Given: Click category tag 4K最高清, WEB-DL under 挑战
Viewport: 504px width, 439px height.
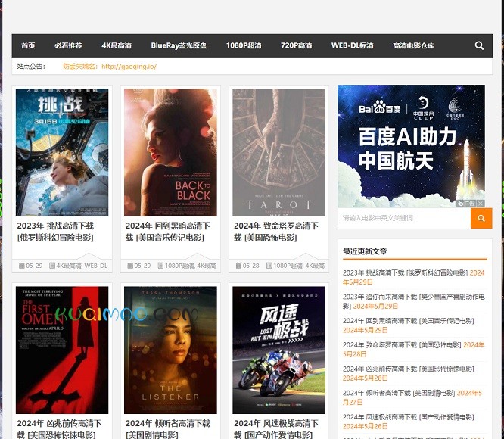Looking at the screenshot, I should point(82,266).
